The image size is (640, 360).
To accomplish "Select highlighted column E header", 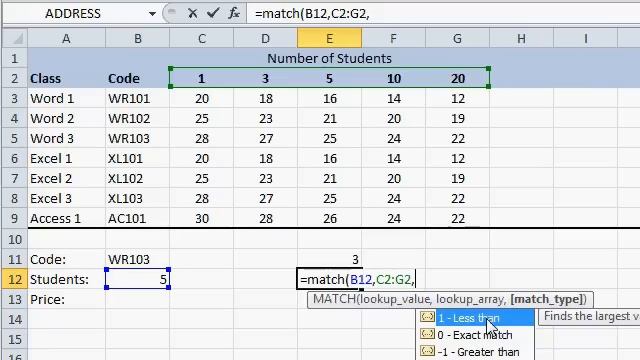I will point(329,39).
